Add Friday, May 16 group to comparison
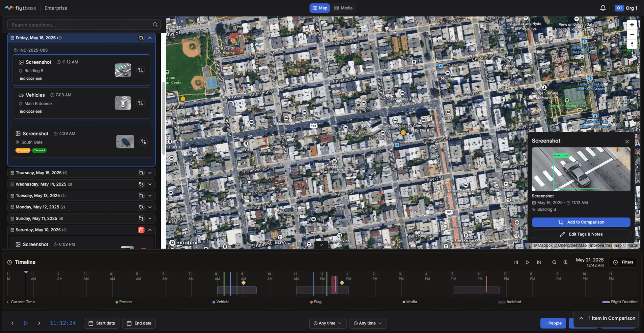Screen dimensions: 644x333 (x=141, y=38)
